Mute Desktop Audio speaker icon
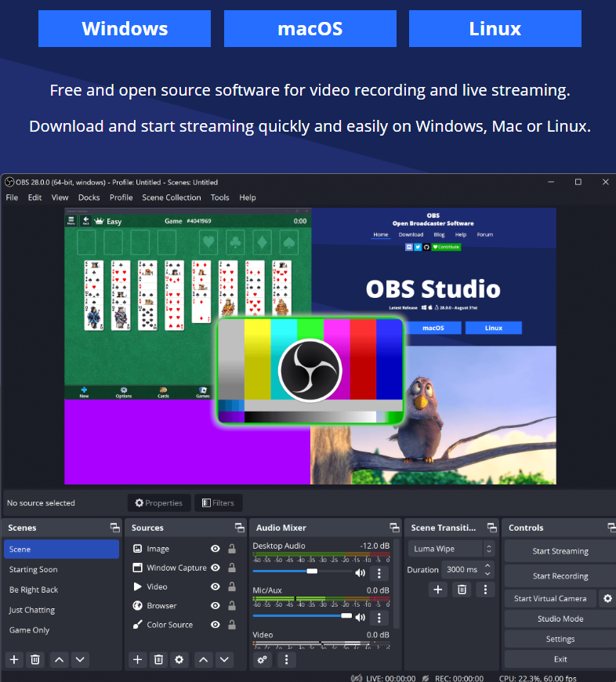 pyautogui.click(x=360, y=573)
